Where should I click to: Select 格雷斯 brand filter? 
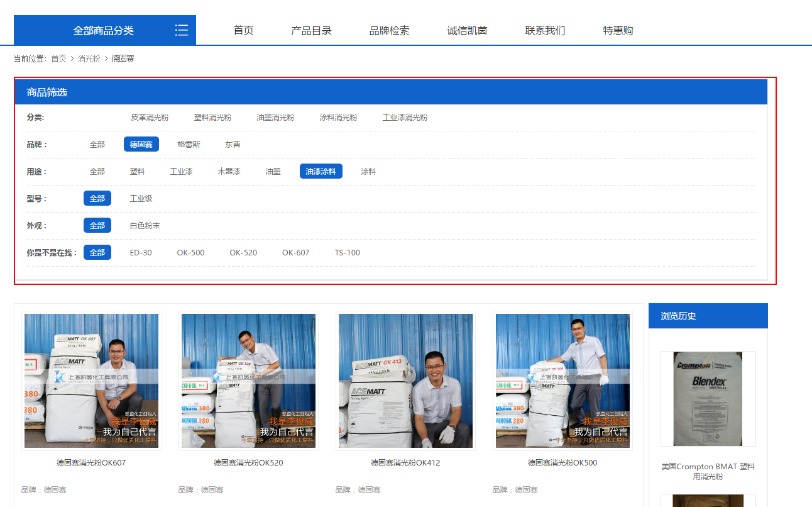pyautogui.click(x=189, y=145)
